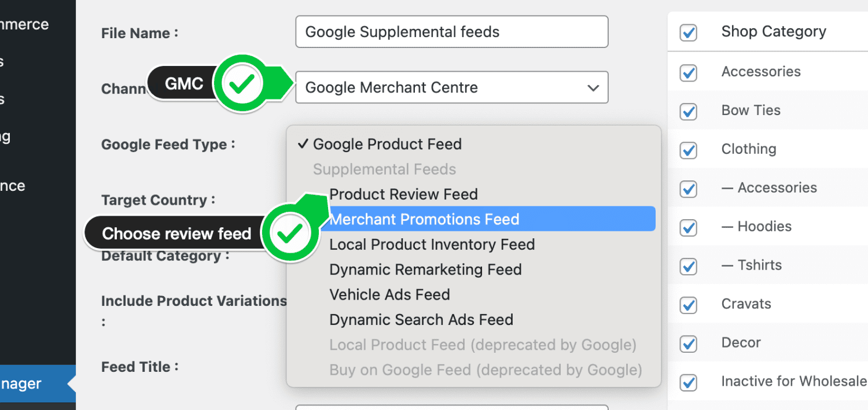Choose Google Product Feed option
This screenshot has height=410, width=868.
pos(387,144)
